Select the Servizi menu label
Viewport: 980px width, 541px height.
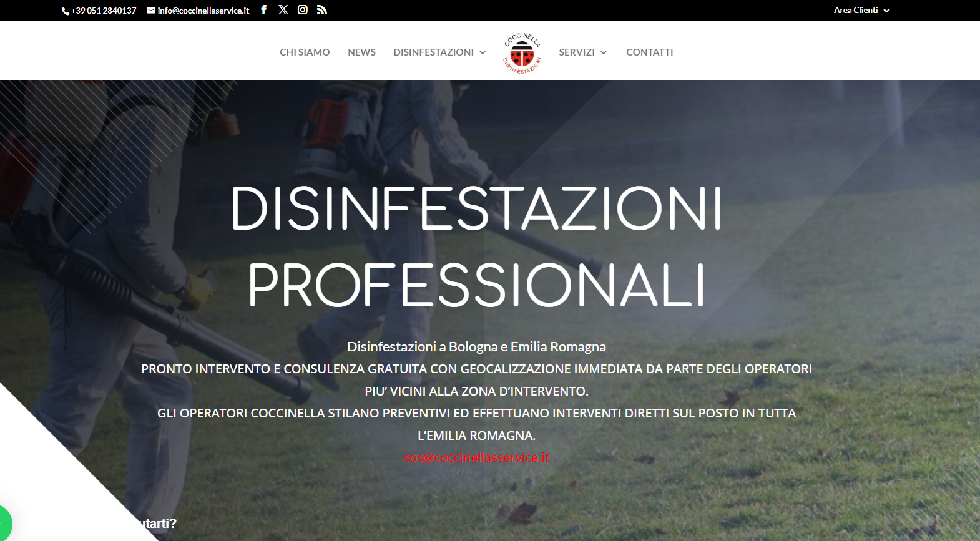pos(576,52)
